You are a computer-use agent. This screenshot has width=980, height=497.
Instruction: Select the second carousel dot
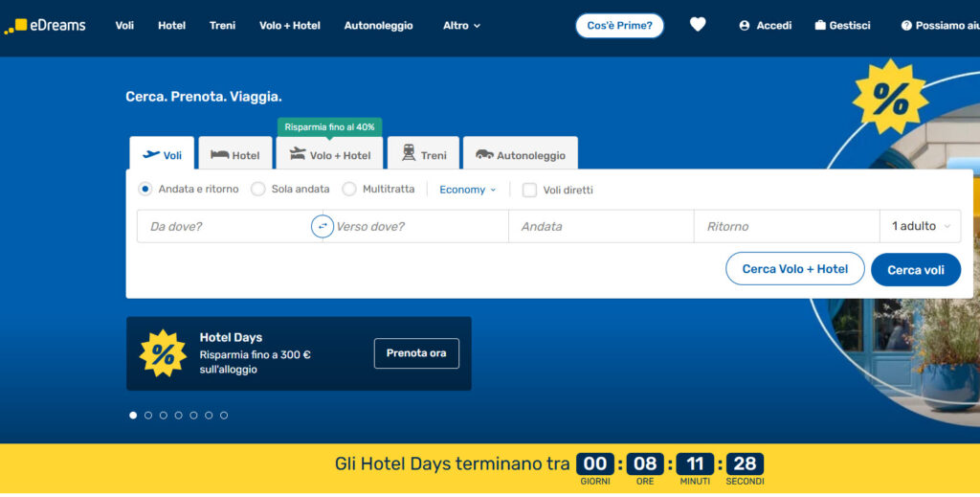point(148,415)
